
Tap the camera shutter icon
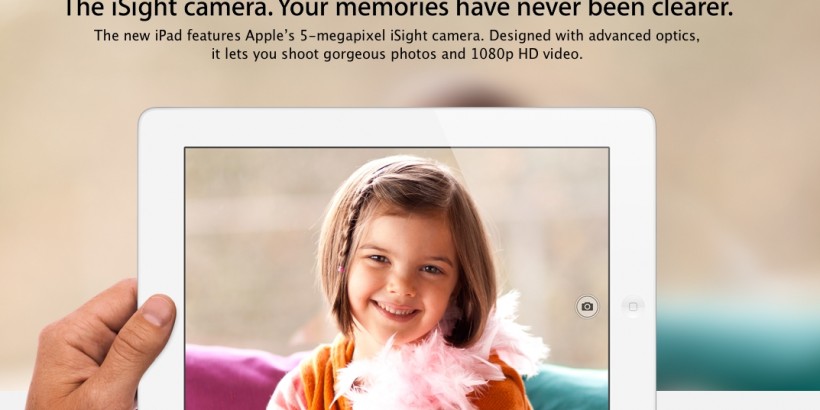pos(587,306)
